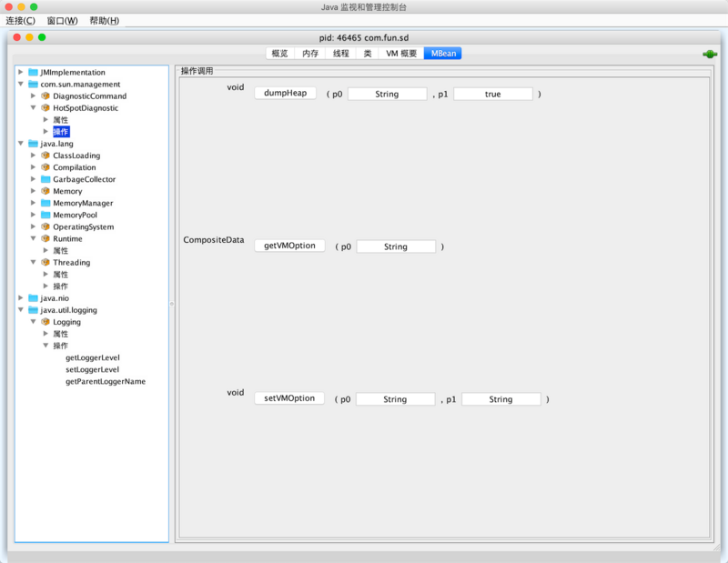
Task: Collapse the Logging 操作 node
Action: point(45,346)
